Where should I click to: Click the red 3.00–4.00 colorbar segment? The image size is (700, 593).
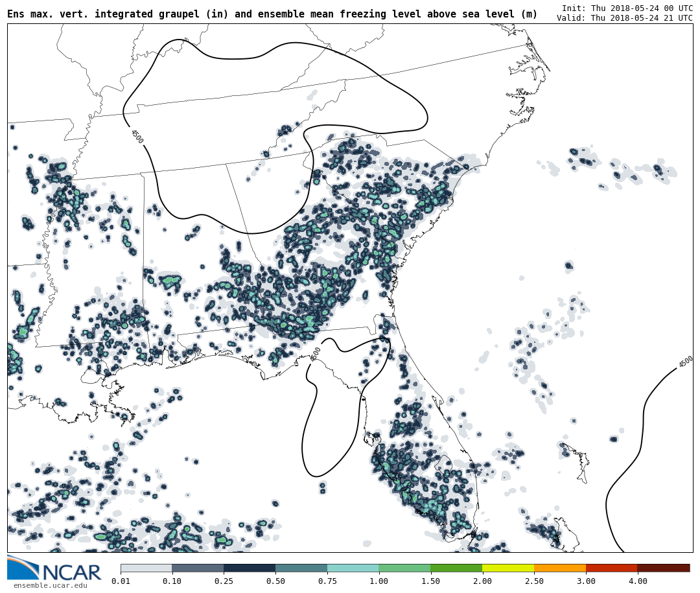pyautogui.click(x=611, y=568)
